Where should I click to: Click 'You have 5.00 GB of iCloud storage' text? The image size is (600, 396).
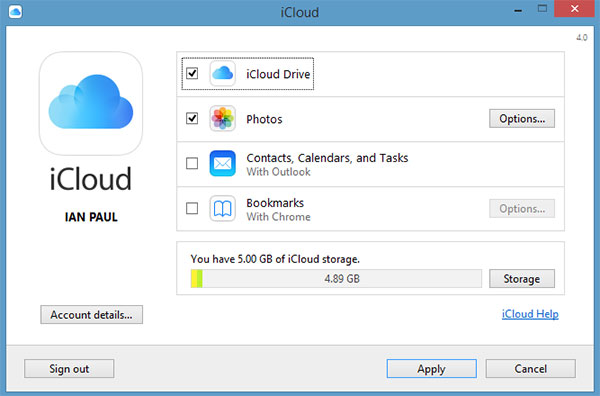(275, 259)
